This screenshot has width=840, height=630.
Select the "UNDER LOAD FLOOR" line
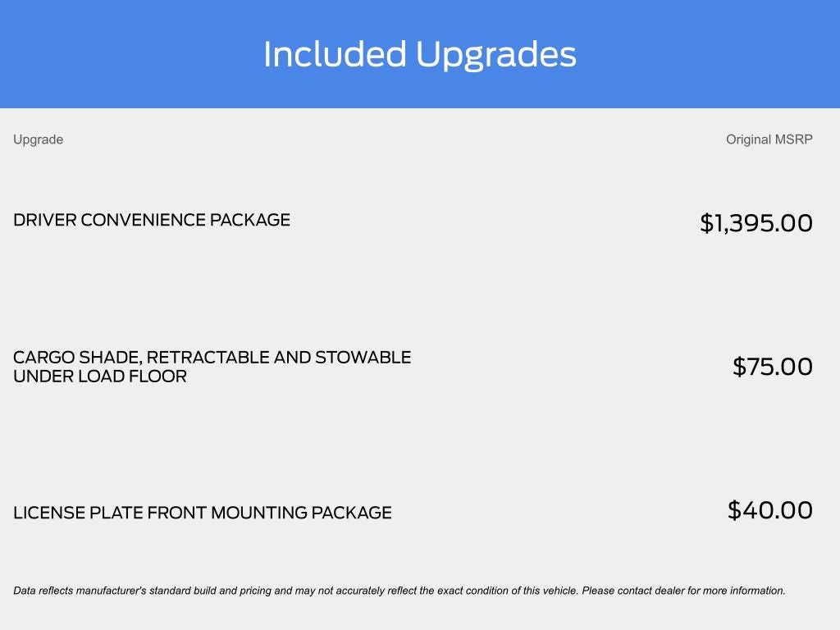click(x=99, y=377)
